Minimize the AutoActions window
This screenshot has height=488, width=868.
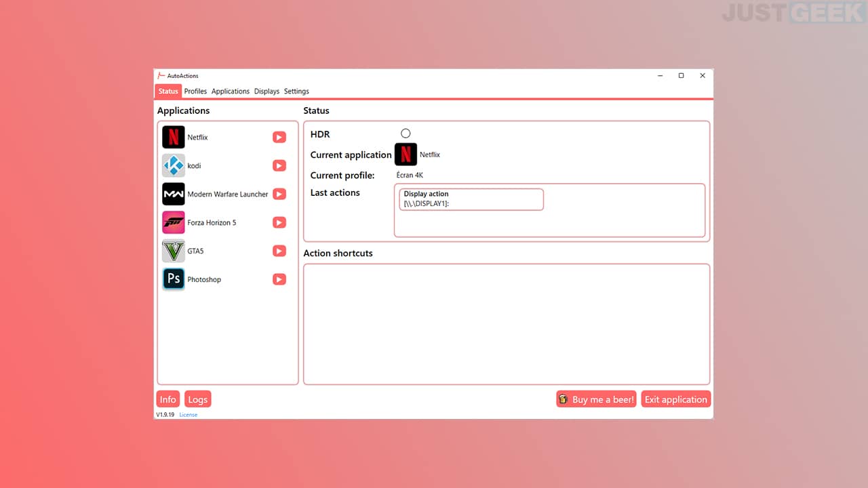660,76
